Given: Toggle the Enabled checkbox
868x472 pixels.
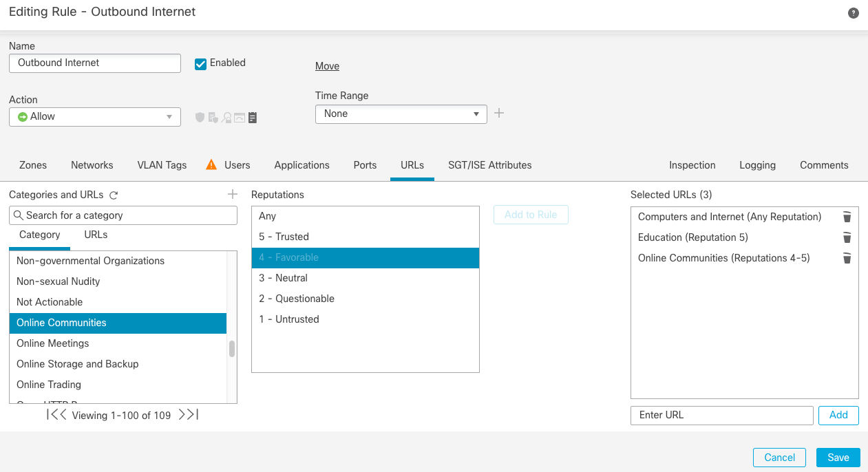Looking at the screenshot, I should point(201,63).
